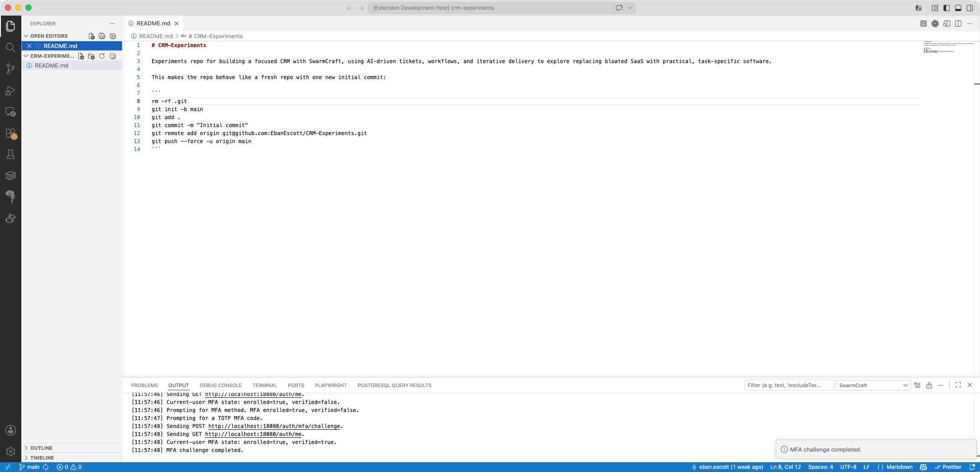
Task: Click Customize Layout icon in title bar
Action: (935, 8)
